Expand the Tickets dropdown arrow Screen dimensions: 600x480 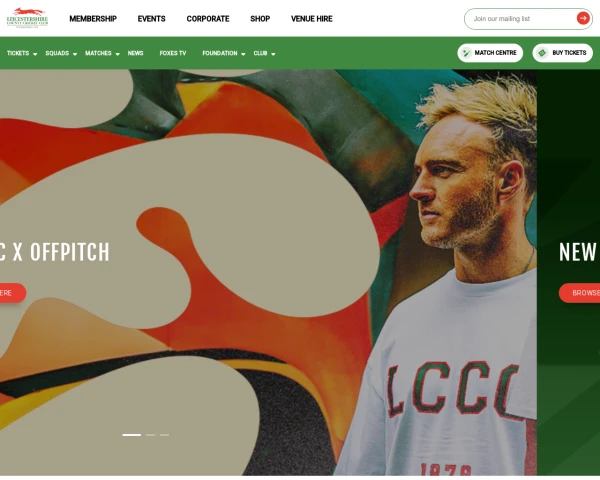click(35, 54)
